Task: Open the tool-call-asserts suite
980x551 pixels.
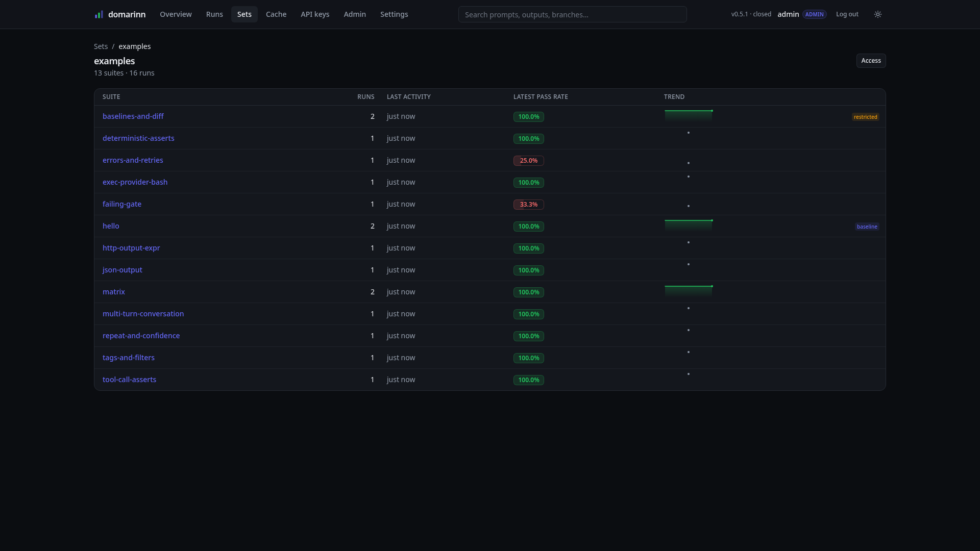Action: pos(129,380)
